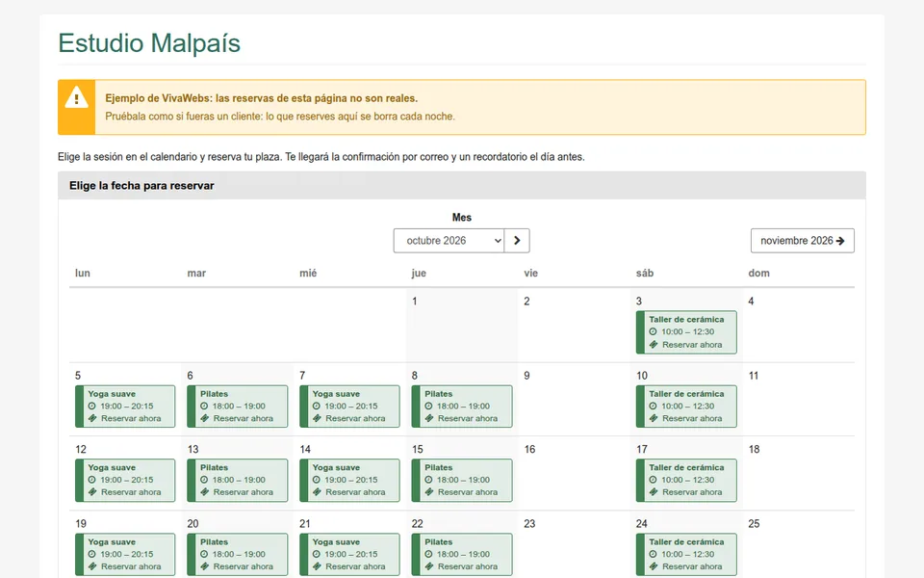Click the clock icon in day 21's Yoga suave
Screen dimensions: 924x578
point(317,554)
